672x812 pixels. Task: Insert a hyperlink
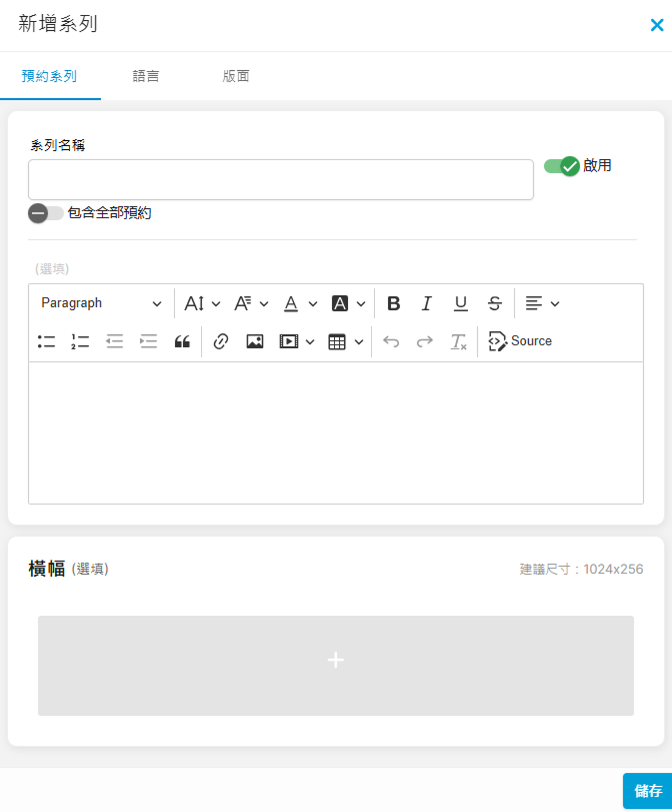(x=221, y=342)
